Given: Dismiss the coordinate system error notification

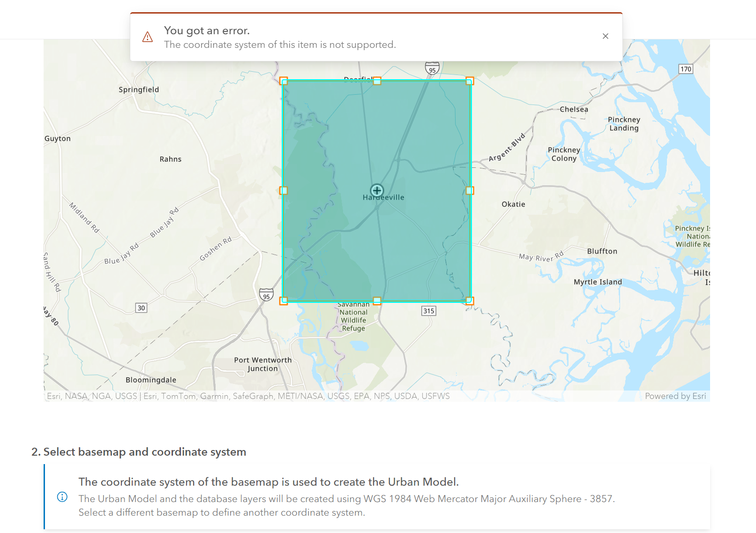Looking at the screenshot, I should coord(605,36).
